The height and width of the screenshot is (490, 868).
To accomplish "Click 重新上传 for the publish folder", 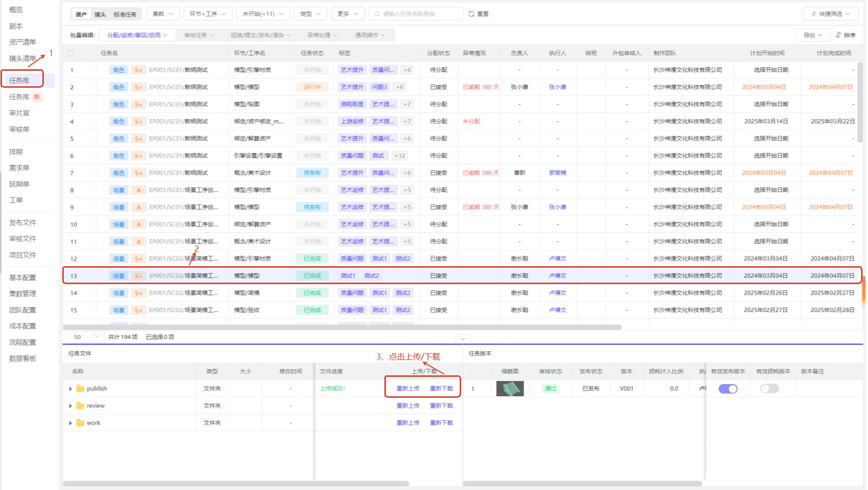I will [x=407, y=389].
